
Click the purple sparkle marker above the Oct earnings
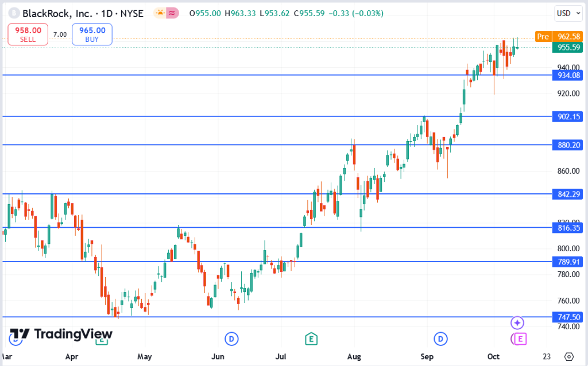click(x=517, y=323)
